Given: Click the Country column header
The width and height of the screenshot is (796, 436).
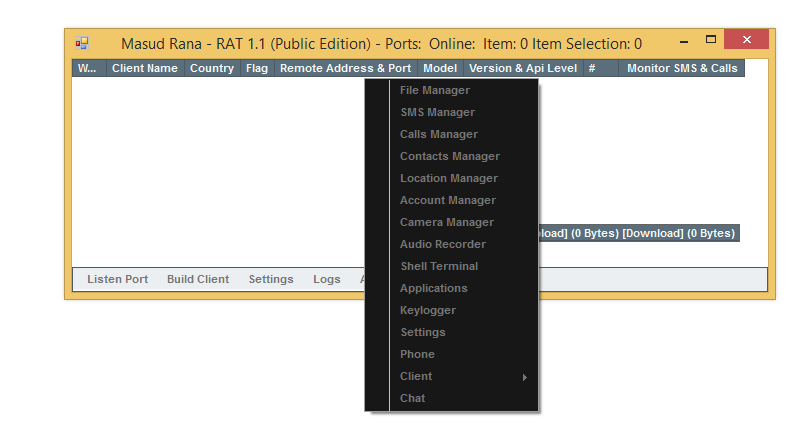Looking at the screenshot, I should [x=211, y=68].
